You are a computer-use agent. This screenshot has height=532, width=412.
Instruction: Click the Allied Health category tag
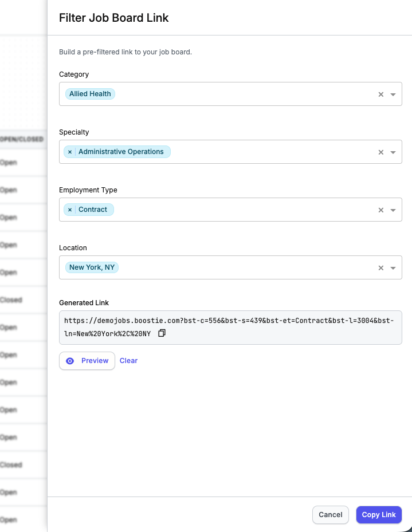90,94
